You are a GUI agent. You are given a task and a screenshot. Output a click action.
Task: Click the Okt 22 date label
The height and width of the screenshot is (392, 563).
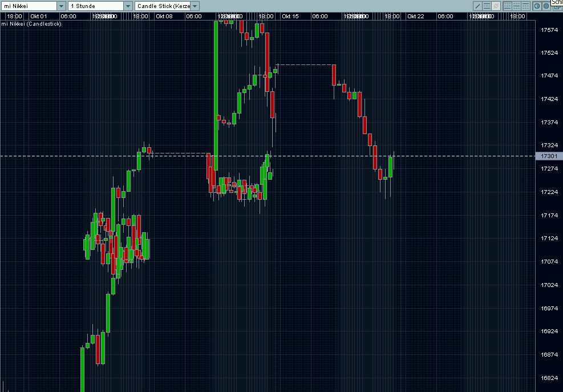tap(416, 16)
